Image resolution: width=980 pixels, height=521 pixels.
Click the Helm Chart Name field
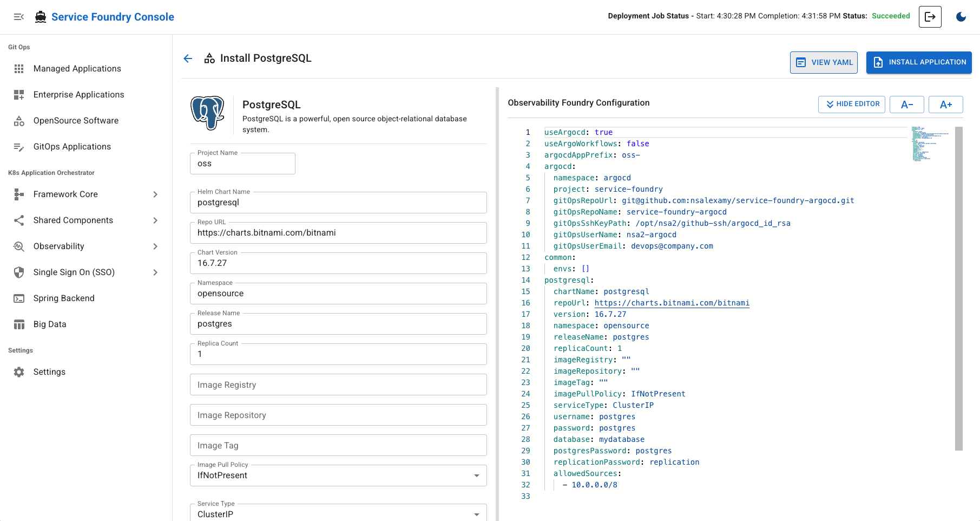(x=338, y=203)
